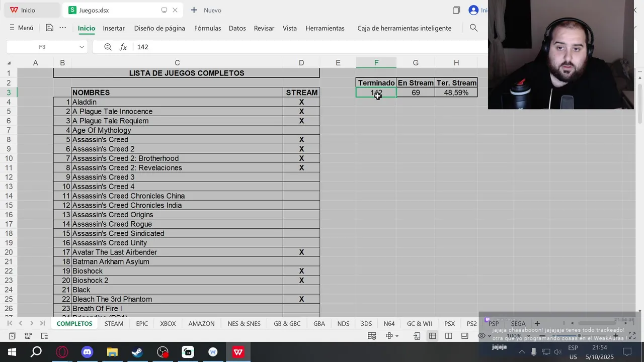Go to first sheet tab arrow

pos(10,323)
